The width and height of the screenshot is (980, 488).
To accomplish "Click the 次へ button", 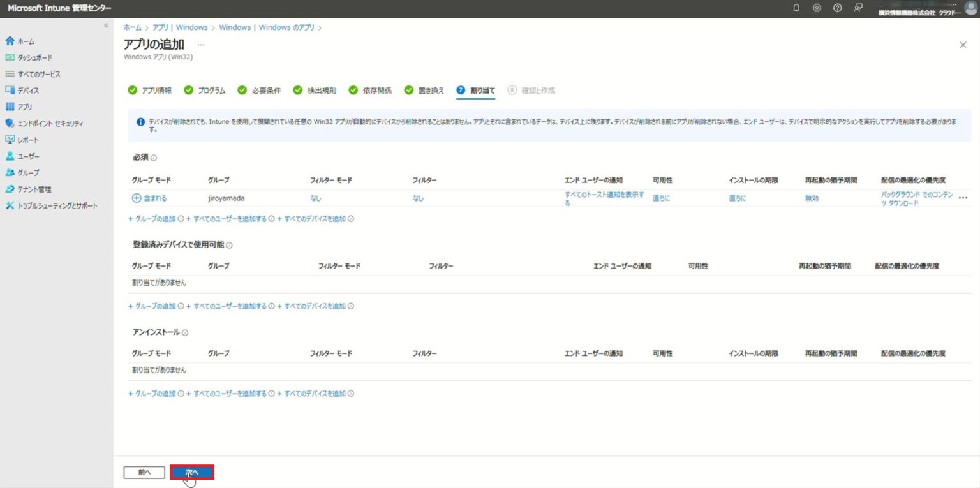I will pos(192,472).
